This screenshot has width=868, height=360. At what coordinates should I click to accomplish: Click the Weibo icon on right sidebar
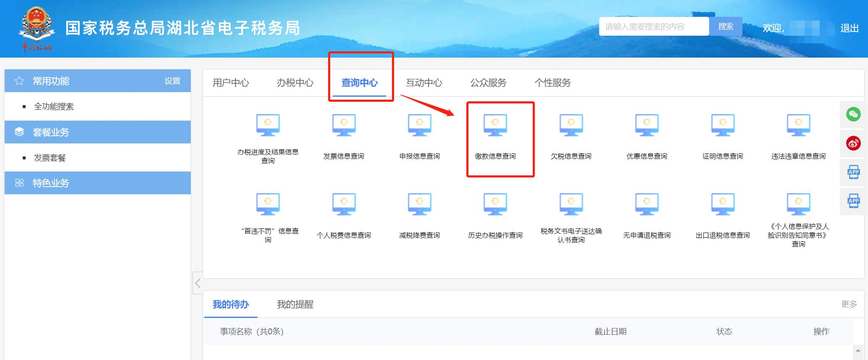click(x=853, y=143)
